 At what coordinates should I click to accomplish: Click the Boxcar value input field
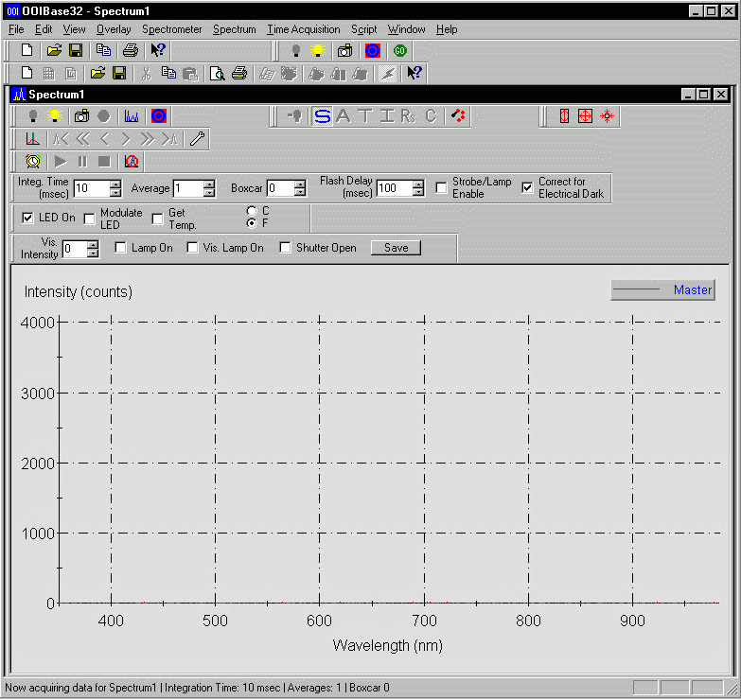(279, 188)
